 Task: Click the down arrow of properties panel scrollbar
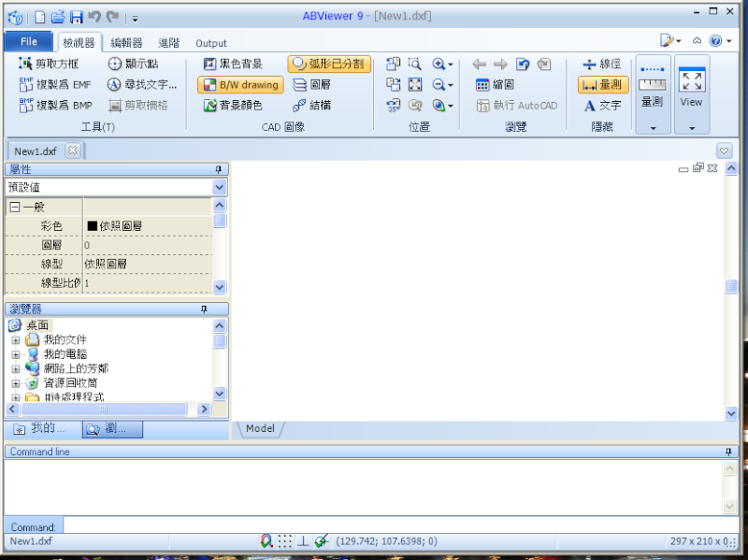click(220, 287)
